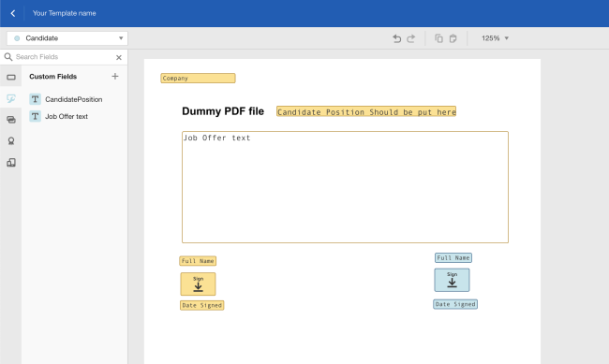
Task: Open the custom fields sidebar tab
Action: (11, 98)
